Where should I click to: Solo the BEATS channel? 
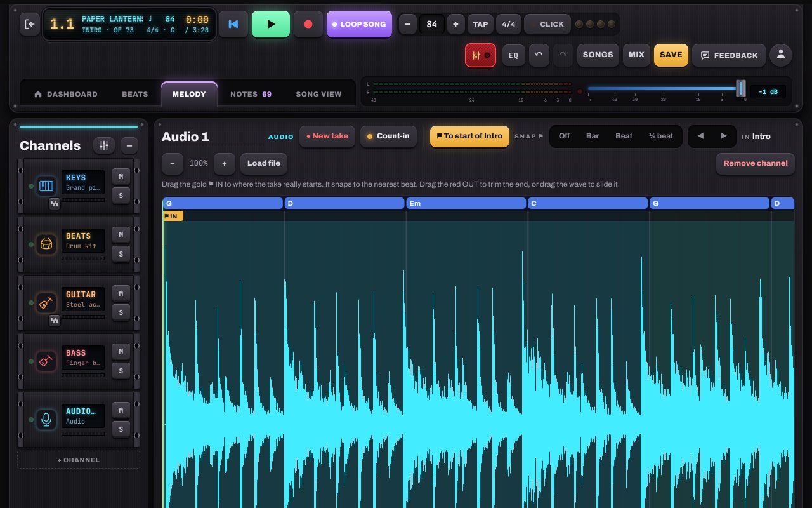(121, 254)
